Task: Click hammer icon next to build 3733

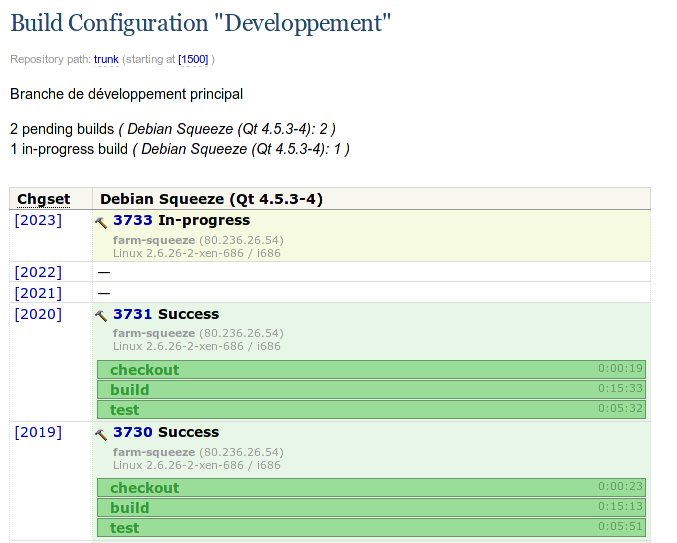Action: (x=101, y=222)
